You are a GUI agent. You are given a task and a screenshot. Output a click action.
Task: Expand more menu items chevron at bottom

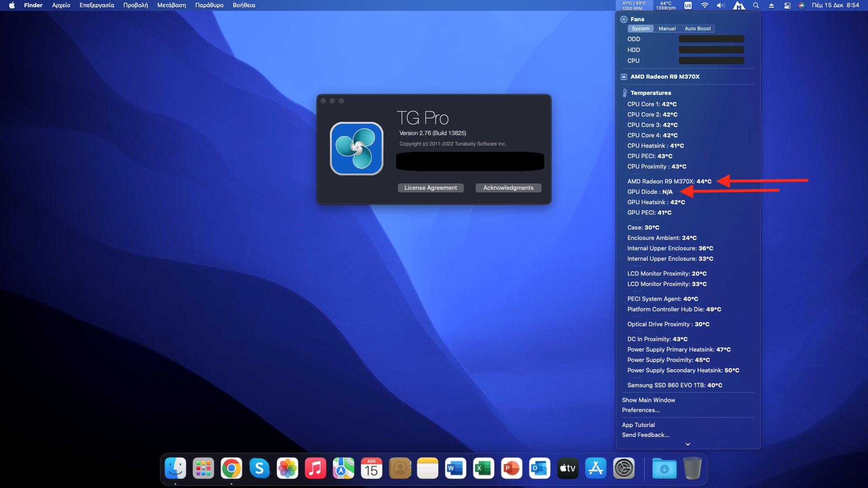coord(688,444)
